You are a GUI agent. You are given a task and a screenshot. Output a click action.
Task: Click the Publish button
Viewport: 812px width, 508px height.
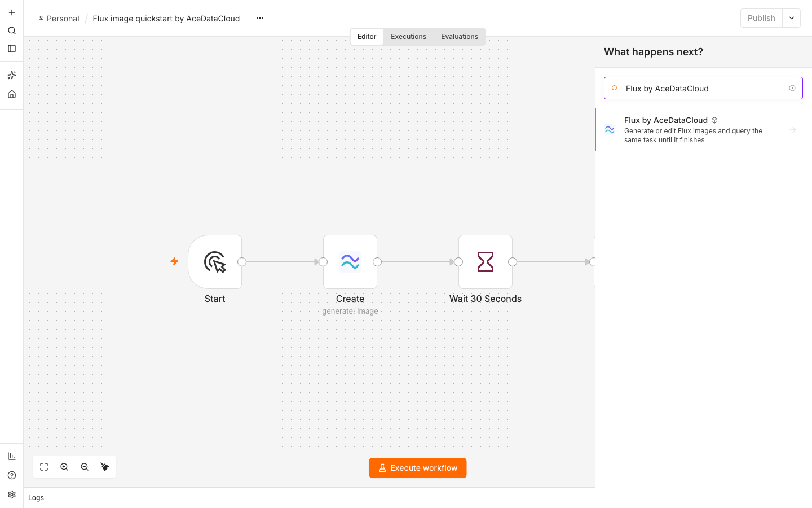[x=761, y=18]
